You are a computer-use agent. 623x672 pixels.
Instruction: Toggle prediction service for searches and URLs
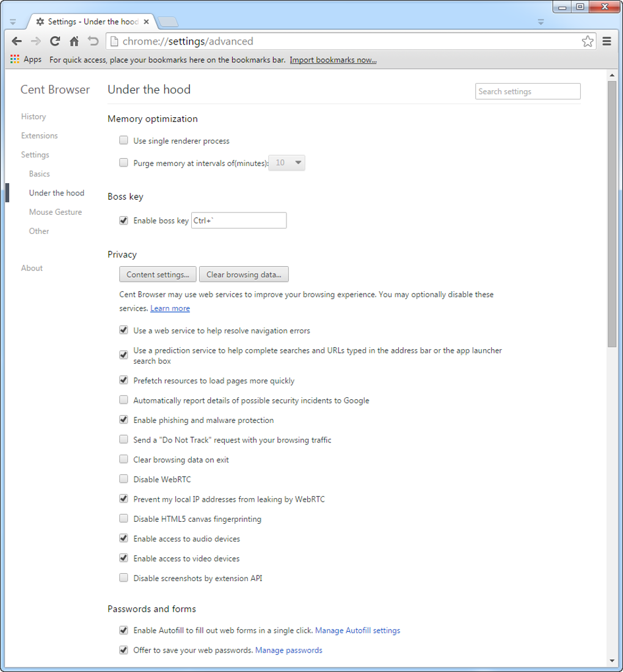click(123, 355)
